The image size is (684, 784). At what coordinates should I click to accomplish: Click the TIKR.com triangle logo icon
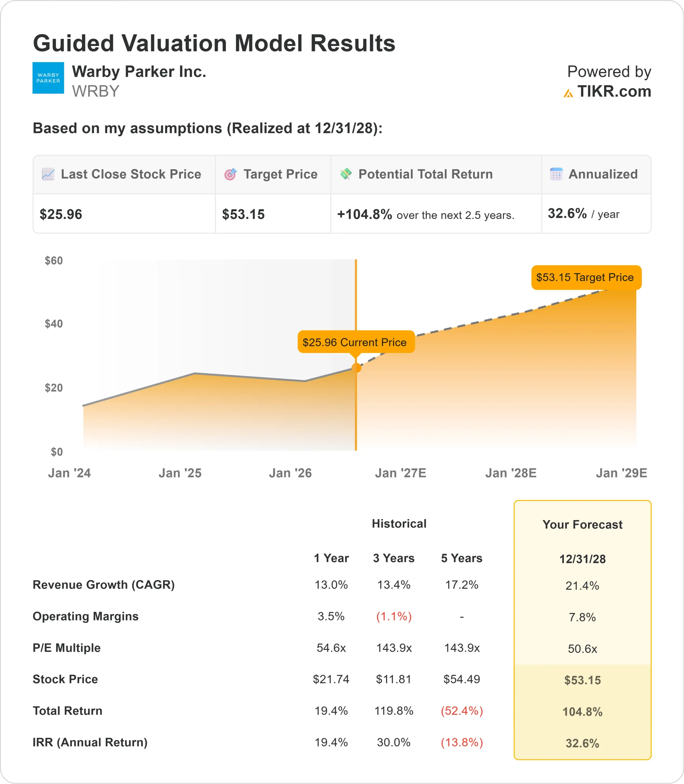click(x=568, y=93)
